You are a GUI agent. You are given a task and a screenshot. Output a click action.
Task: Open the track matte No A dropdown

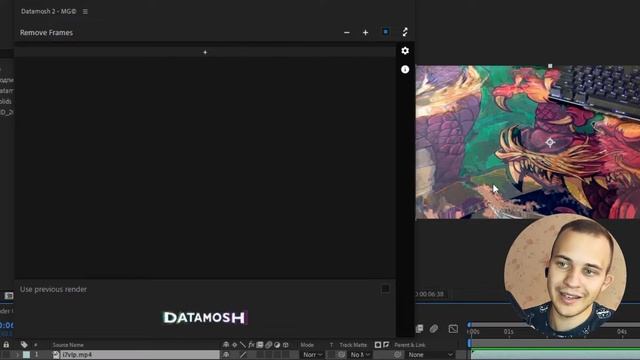tap(360, 355)
